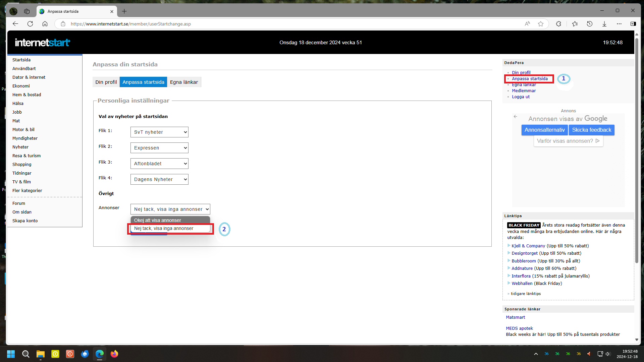Click the Annonsalternativ button

click(545, 130)
